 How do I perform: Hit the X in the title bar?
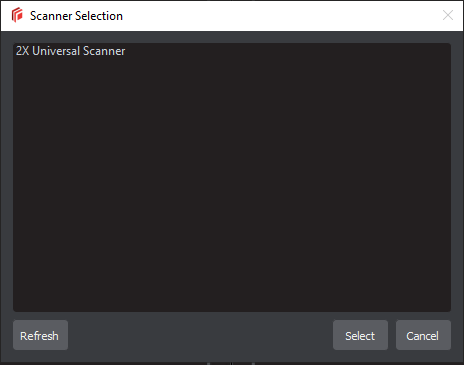tap(448, 15)
